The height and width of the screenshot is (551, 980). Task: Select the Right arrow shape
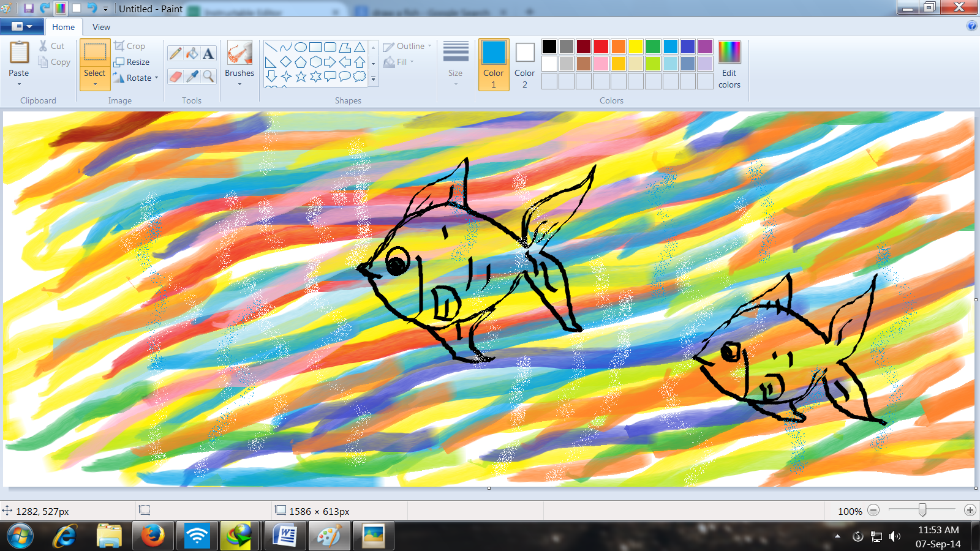click(330, 62)
